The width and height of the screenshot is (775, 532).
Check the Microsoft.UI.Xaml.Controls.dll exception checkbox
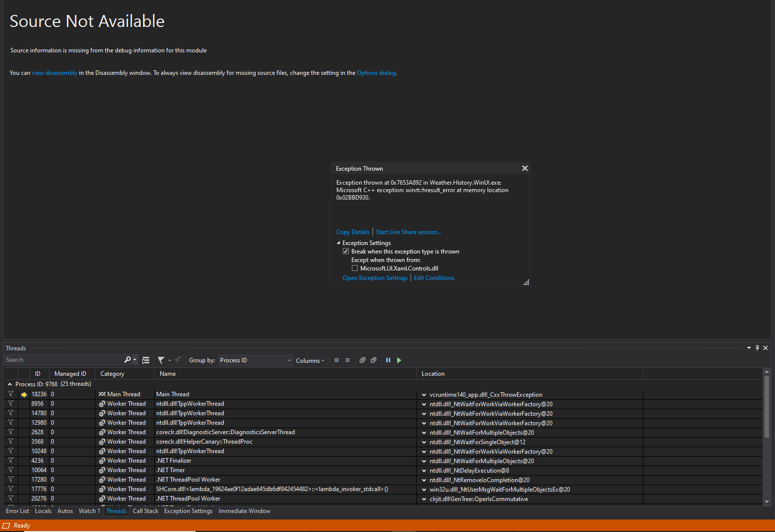pyautogui.click(x=355, y=268)
